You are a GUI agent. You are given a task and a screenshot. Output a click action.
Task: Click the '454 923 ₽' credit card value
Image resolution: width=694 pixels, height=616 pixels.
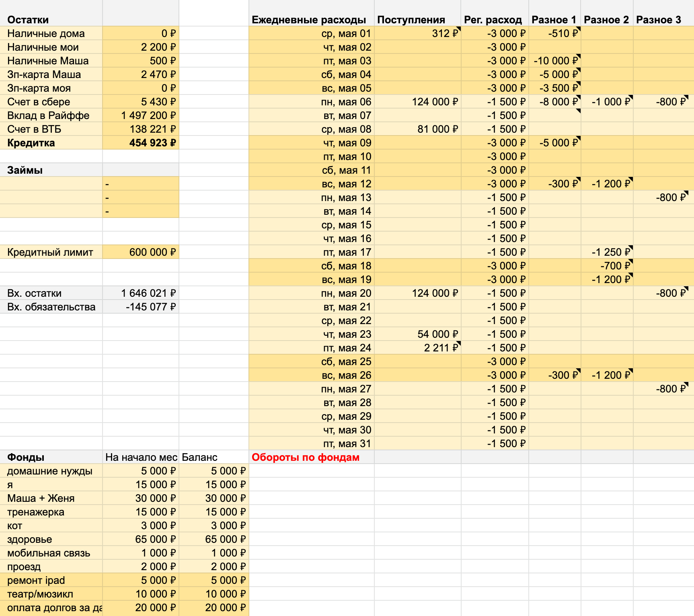141,143
